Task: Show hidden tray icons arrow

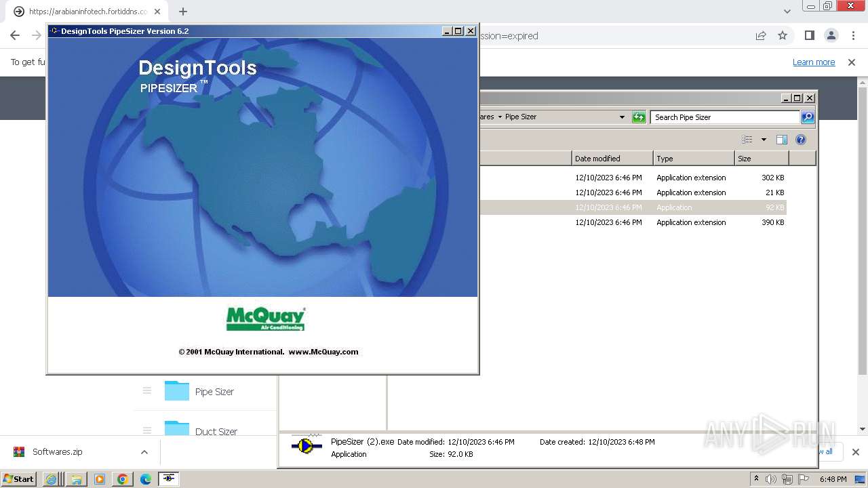Action: pos(756,479)
